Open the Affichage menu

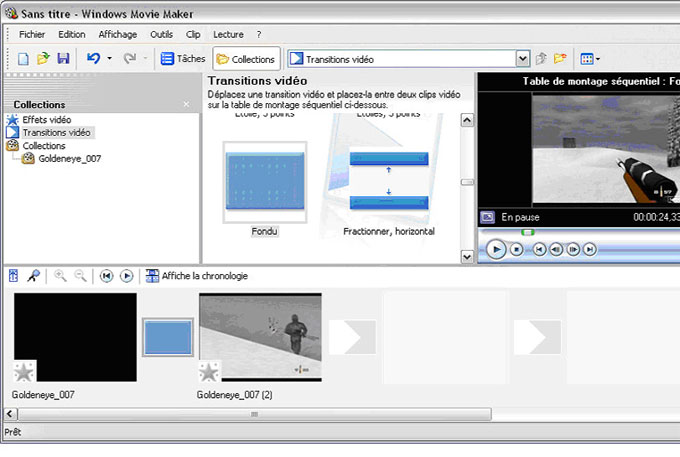118,34
